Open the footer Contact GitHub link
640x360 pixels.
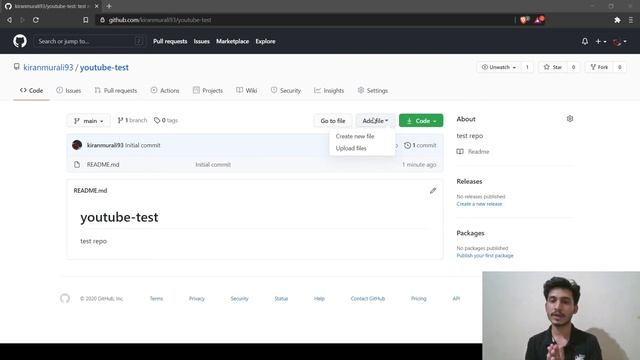[368, 298]
